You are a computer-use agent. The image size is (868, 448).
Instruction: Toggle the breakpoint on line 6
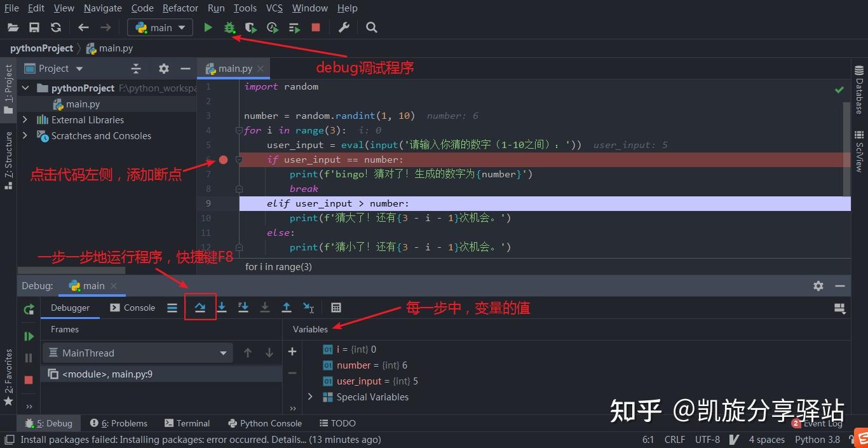223,160
